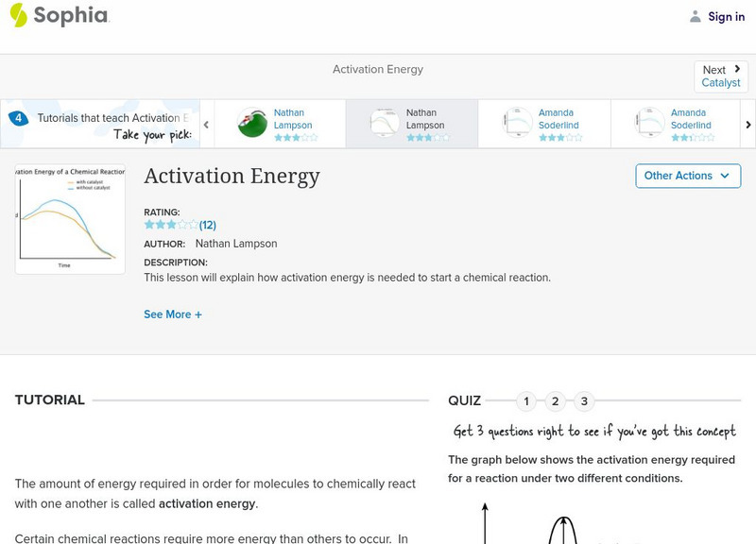Screen dimensions: 756x544
Task: Open the Other Actions dropdown
Action: [x=687, y=176]
